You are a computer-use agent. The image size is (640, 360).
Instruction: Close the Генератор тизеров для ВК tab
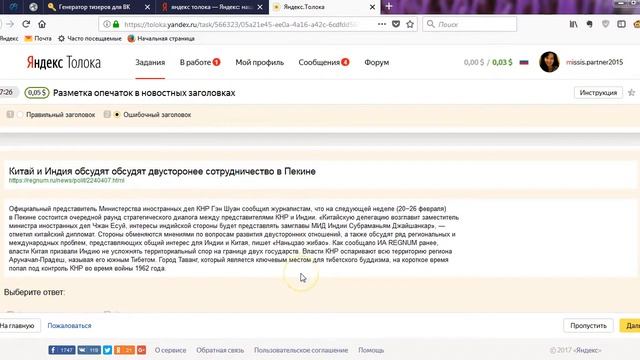click(x=147, y=7)
